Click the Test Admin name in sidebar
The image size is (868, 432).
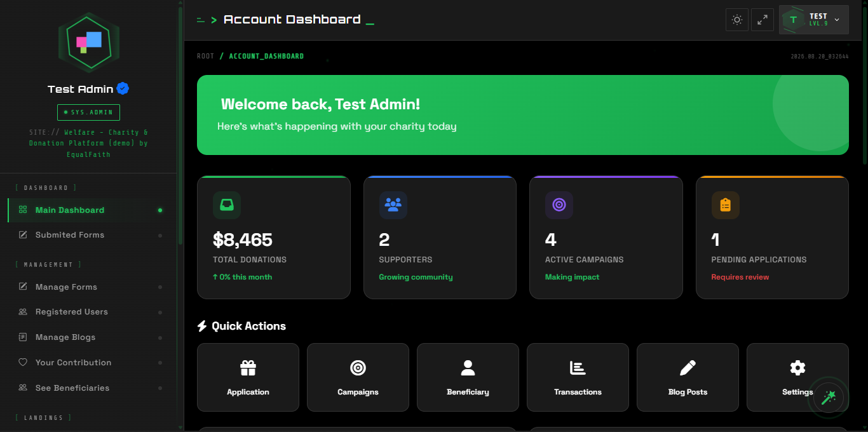80,89
